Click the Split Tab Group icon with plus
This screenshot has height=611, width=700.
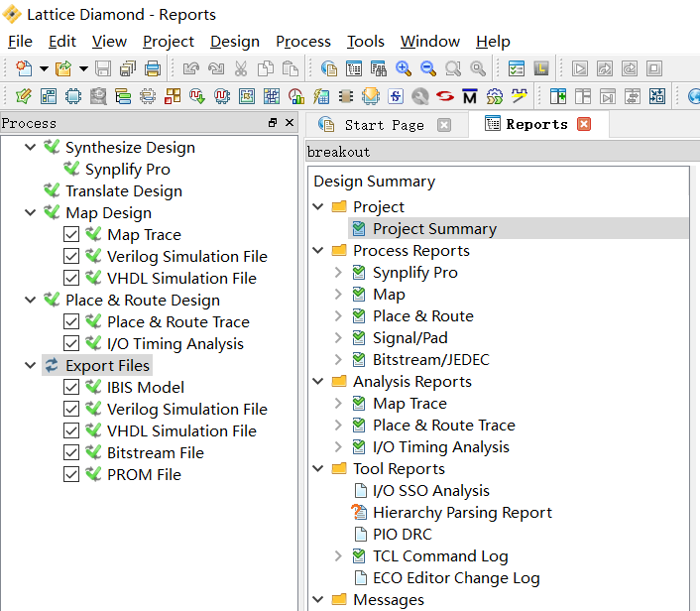(x=558, y=96)
